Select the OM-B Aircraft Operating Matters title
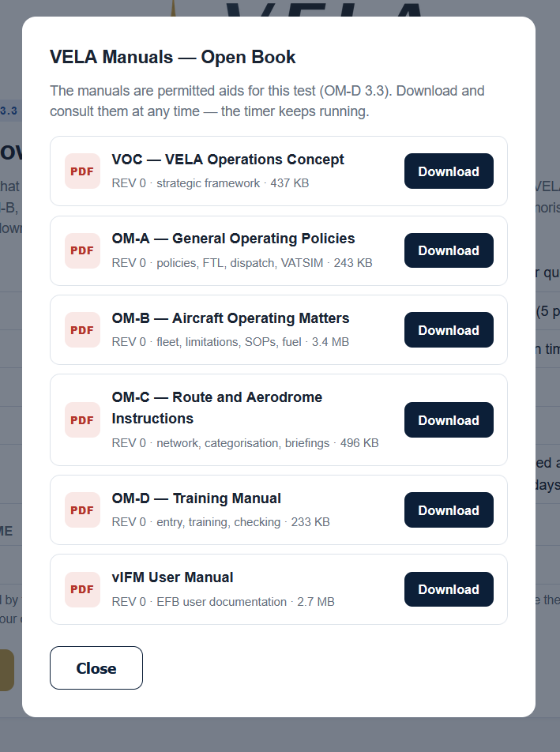560x752 pixels. tap(231, 318)
